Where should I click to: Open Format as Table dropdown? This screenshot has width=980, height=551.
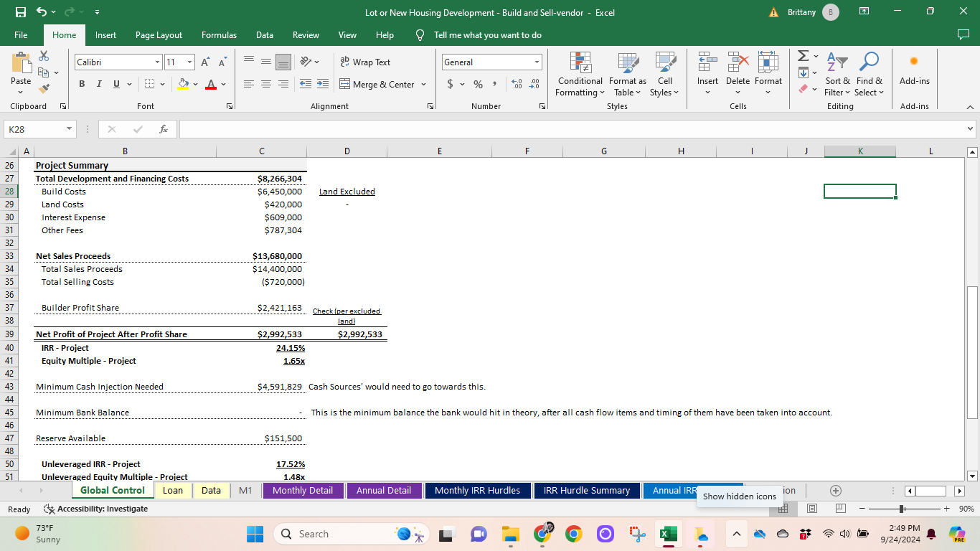(628, 74)
